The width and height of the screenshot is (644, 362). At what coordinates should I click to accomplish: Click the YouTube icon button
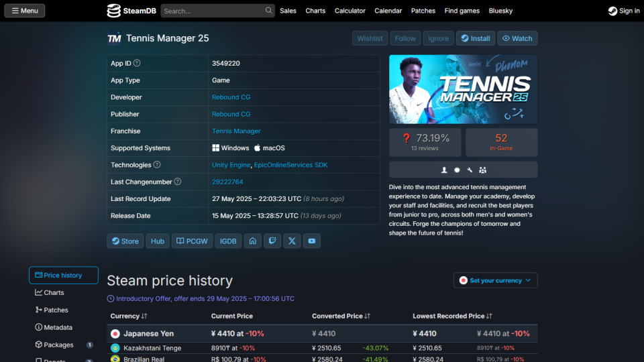pos(312,241)
